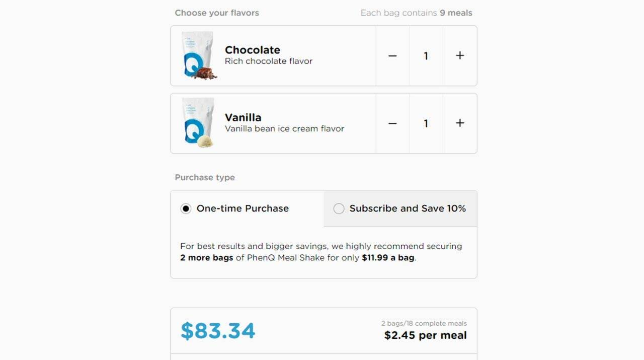Image resolution: width=644 pixels, height=360 pixels.
Task: Click the "Each bag contains 9 meals" note
Action: [x=416, y=13]
